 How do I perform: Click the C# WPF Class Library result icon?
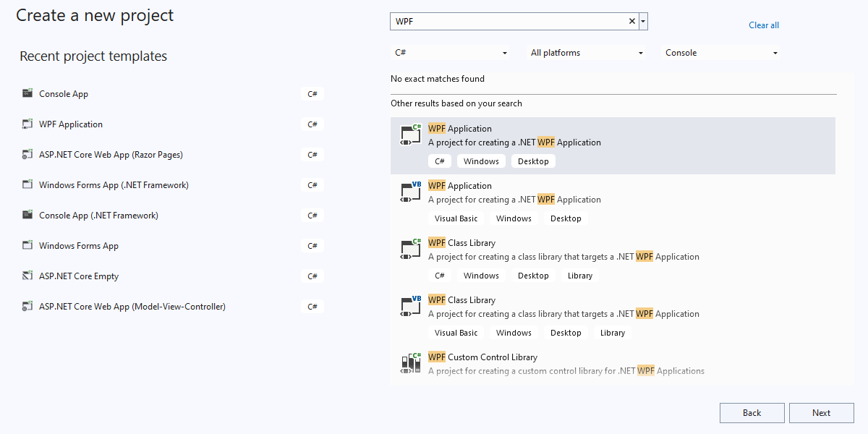[410, 250]
